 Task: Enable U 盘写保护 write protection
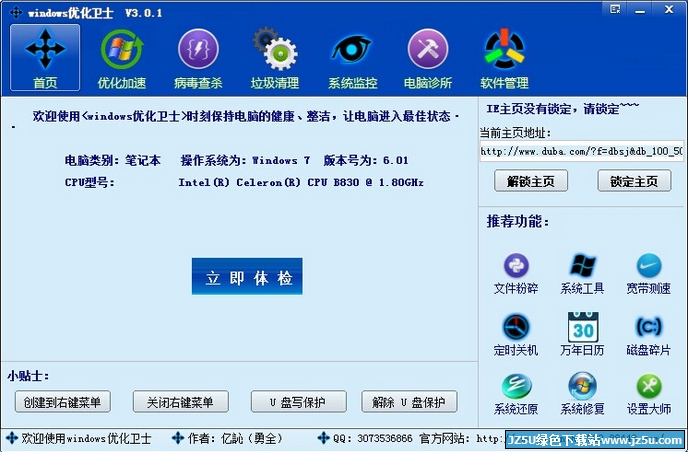tap(298, 402)
